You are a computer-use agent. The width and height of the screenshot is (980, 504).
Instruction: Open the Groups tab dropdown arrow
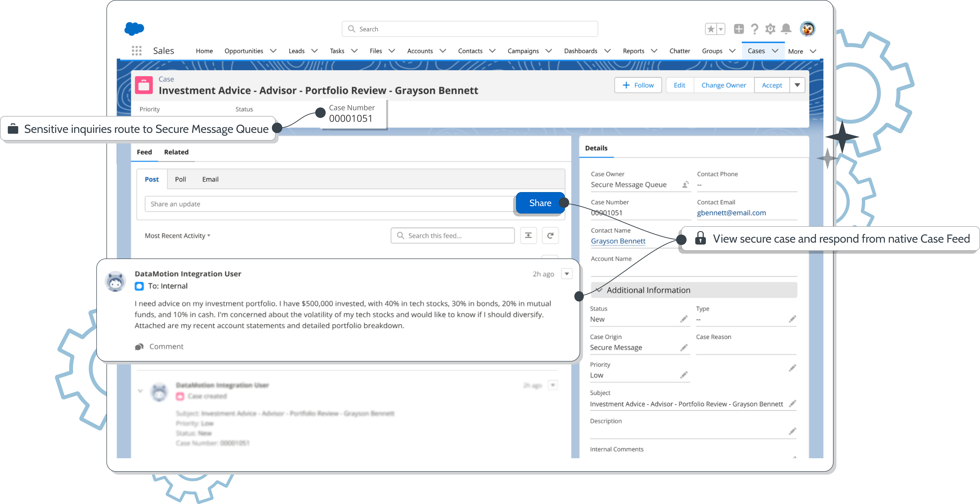point(732,51)
